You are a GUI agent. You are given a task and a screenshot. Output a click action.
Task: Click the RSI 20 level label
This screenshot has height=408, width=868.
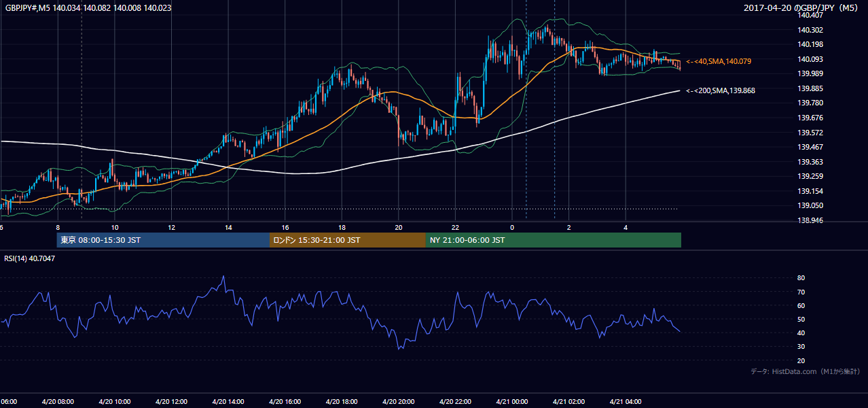pyautogui.click(x=801, y=360)
